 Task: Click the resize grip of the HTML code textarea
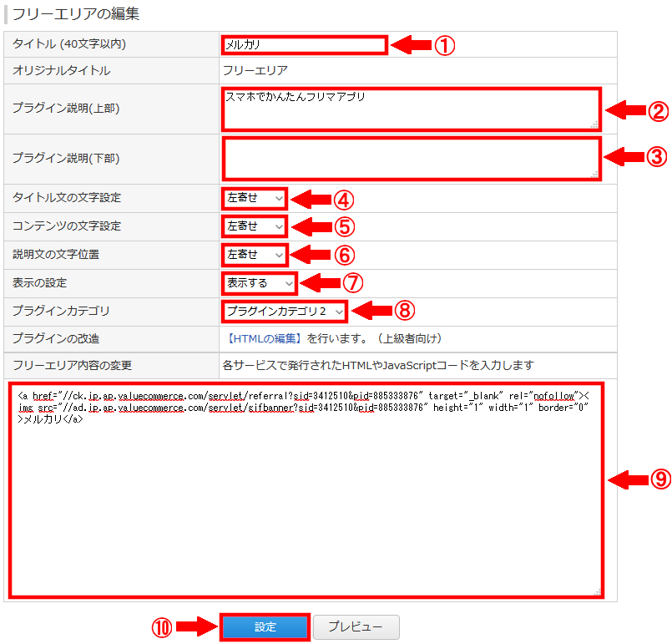tap(597, 591)
